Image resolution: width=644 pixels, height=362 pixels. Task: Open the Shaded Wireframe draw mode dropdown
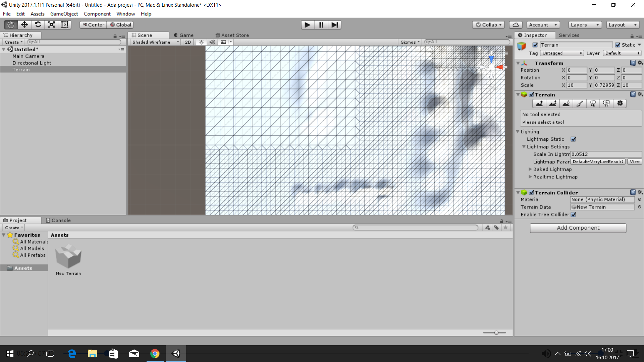pos(155,42)
